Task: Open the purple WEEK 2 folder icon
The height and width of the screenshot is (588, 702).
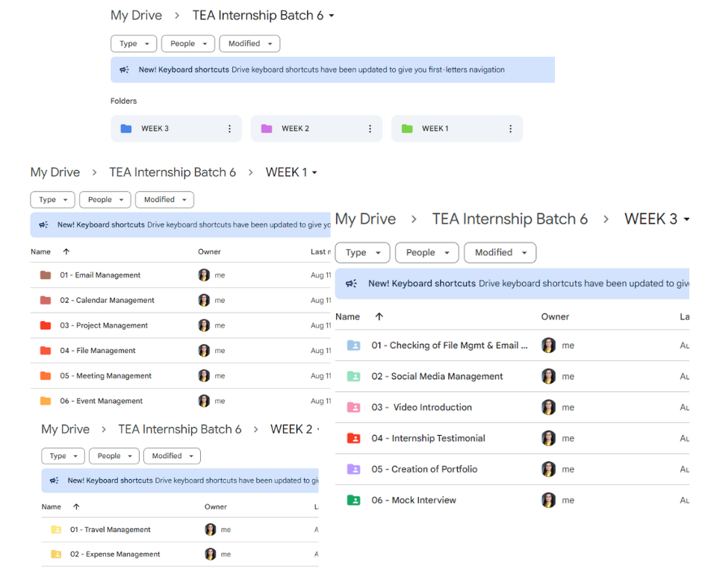Action: (x=267, y=128)
